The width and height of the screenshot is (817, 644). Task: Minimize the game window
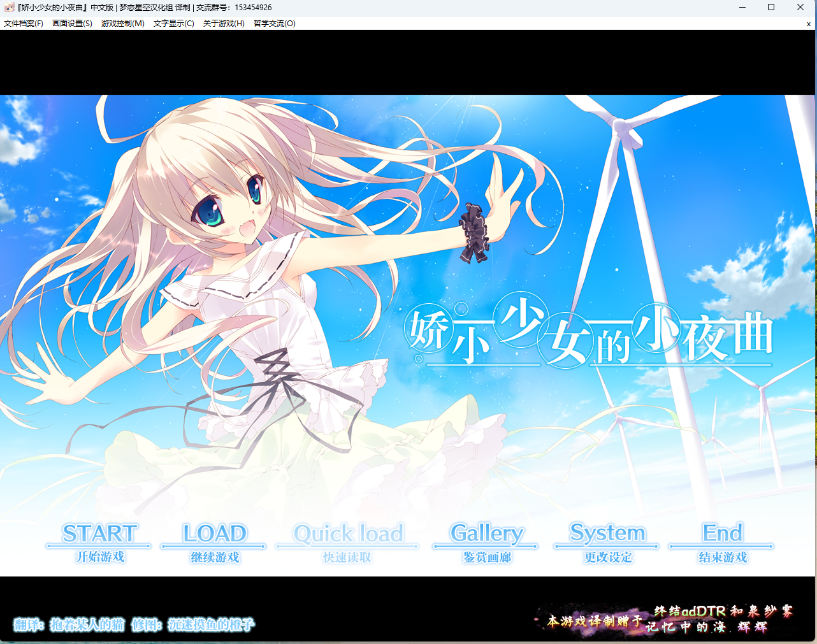click(x=742, y=8)
